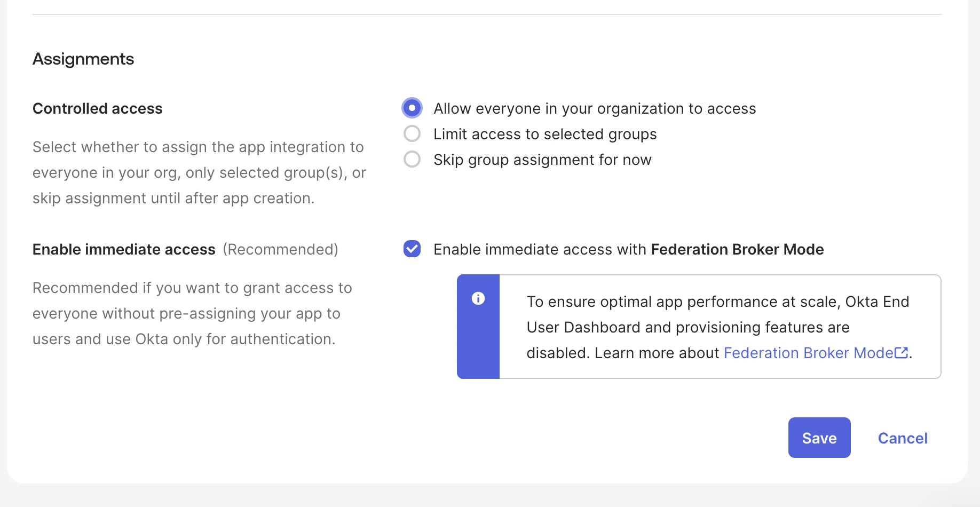
Task: Select 'Allow everyone in your organization to access'
Action: click(412, 108)
